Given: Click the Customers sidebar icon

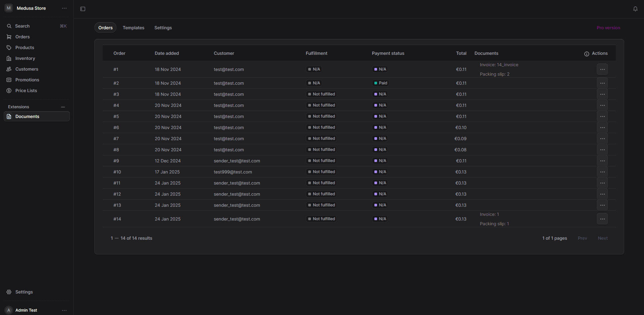Looking at the screenshot, I should (9, 69).
